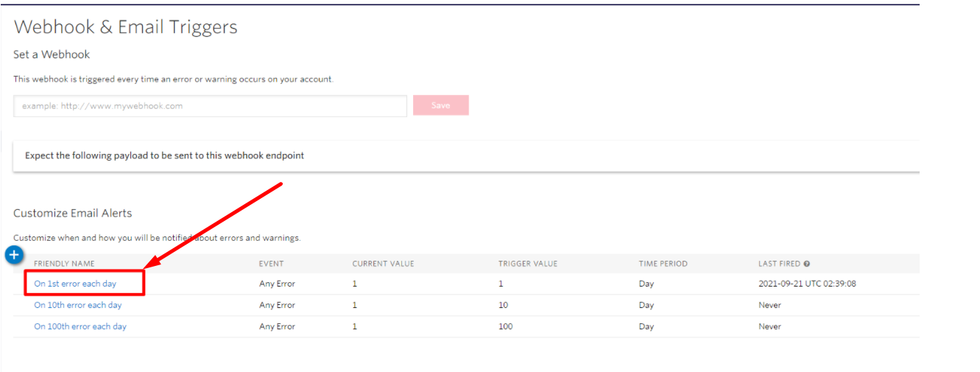Screen dimensions: 980x372
Task: Select the FRIENDLY NAME column header
Action: click(64, 264)
